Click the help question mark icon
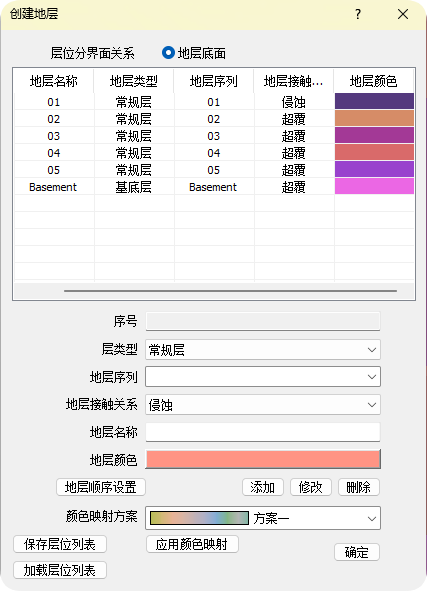The width and height of the screenshot is (427, 591). [x=358, y=14]
